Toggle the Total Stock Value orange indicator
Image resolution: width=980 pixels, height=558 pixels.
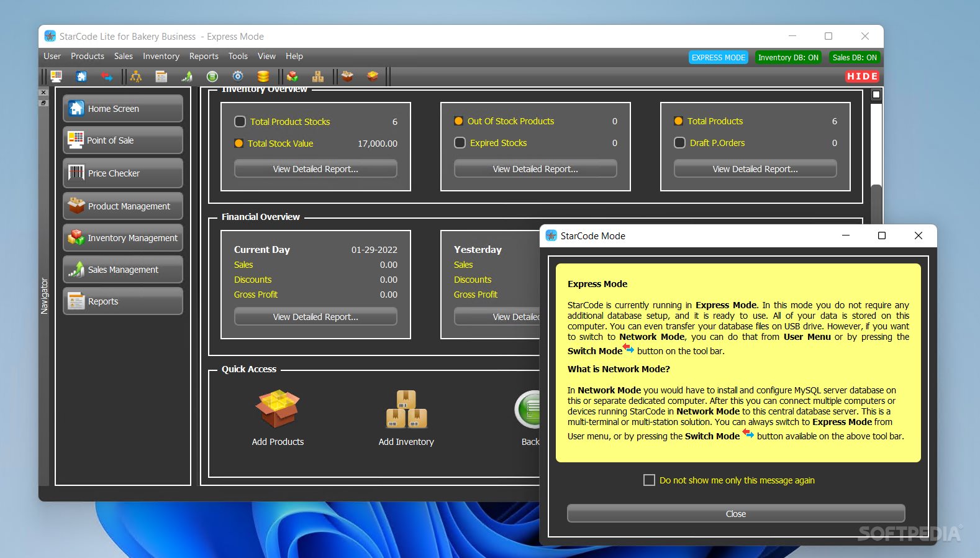(x=238, y=143)
